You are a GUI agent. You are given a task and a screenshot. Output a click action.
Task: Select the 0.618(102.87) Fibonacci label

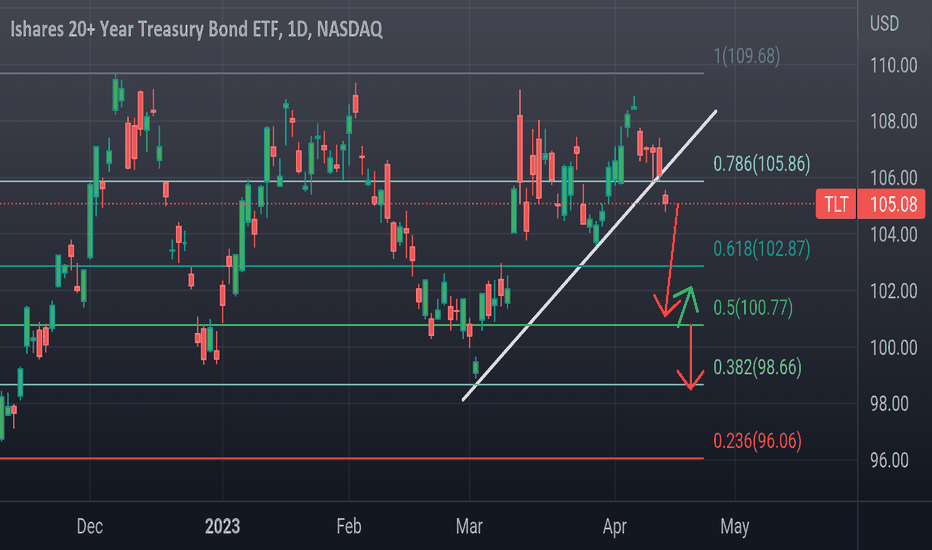[x=761, y=249]
